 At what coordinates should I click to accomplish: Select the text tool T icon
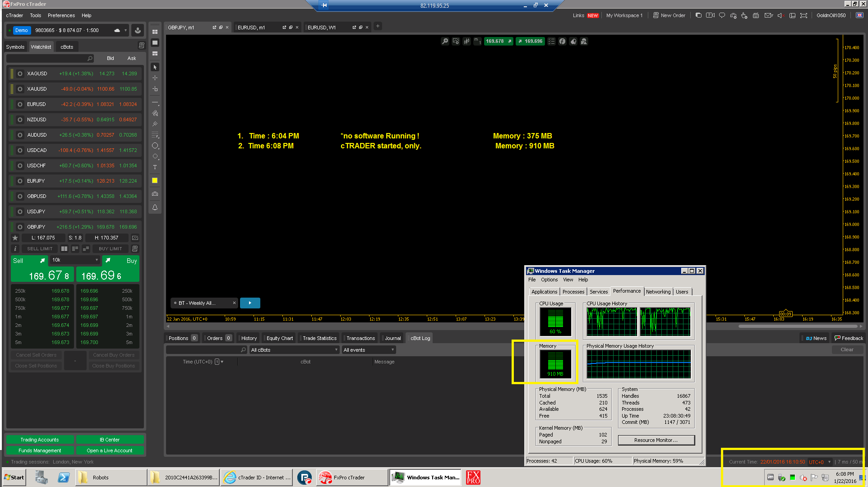point(155,167)
